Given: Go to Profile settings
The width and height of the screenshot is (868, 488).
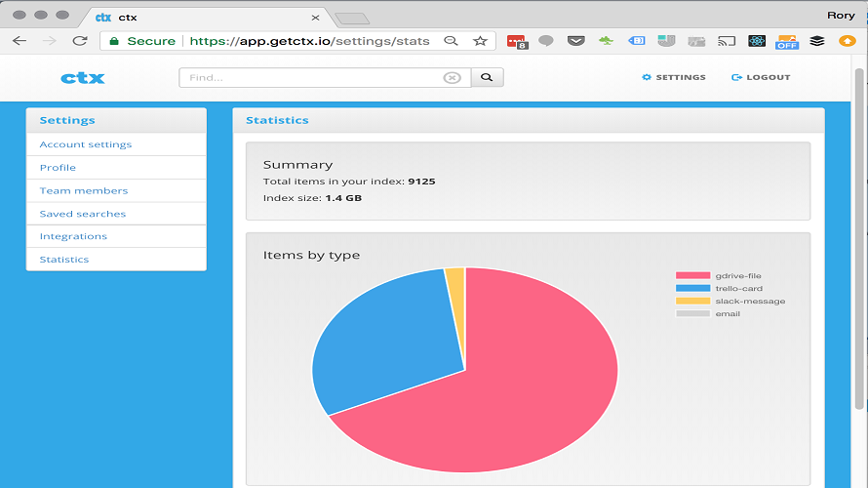Looking at the screenshot, I should tap(116, 167).
